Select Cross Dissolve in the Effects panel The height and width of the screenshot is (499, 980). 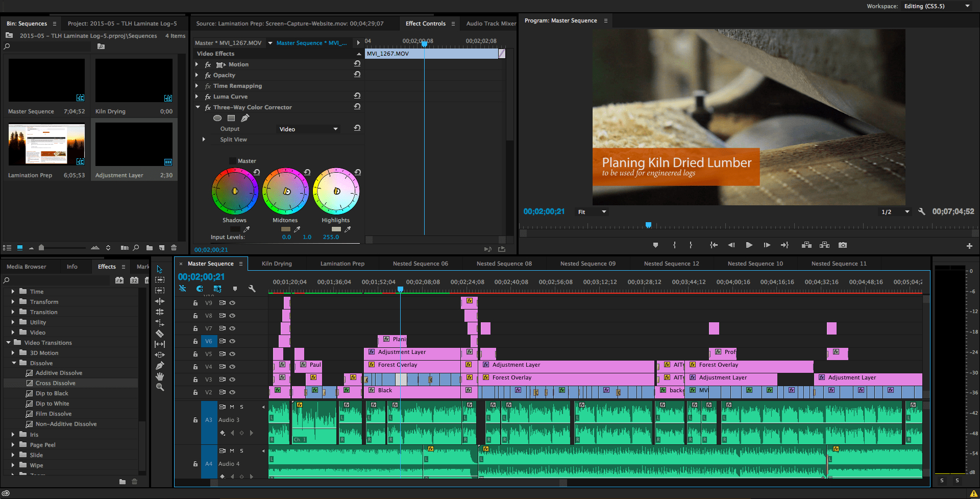click(x=56, y=383)
